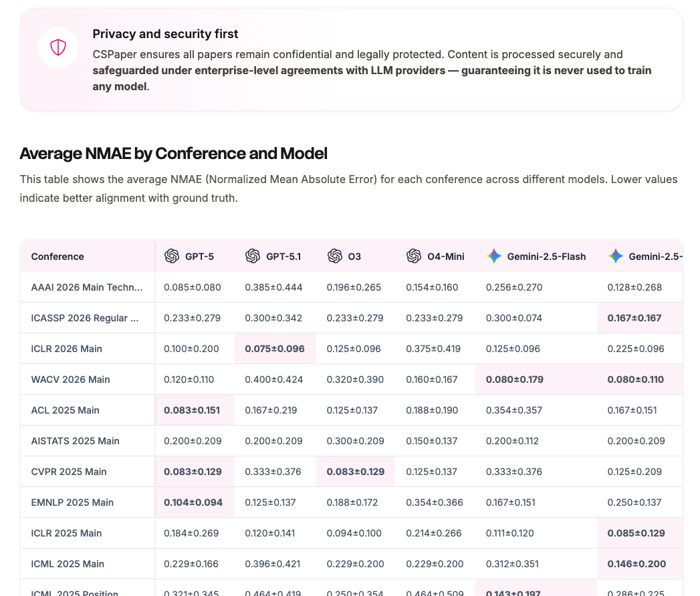
Task: Click the rightmost Gemini star icon
Action: pos(616,257)
